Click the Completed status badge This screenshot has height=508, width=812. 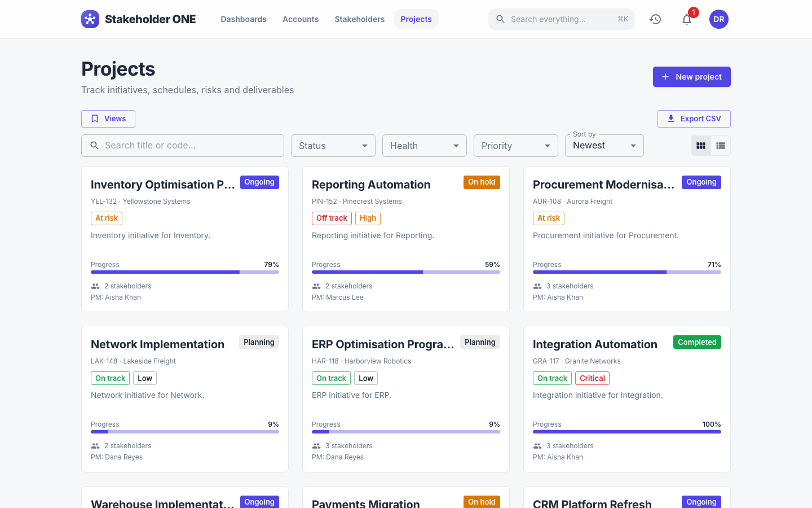(x=697, y=342)
